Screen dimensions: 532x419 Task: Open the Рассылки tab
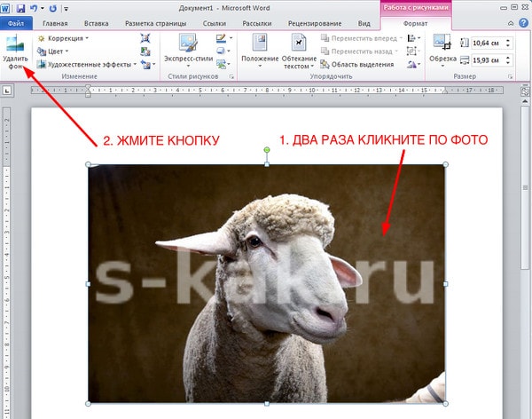tap(257, 23)
